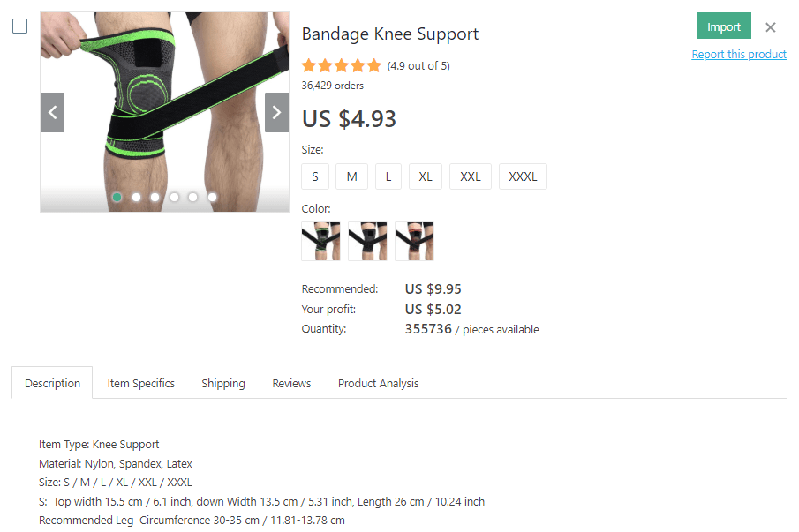Screen dimensions: 799x532
Task: Pick the green color variant
Action: [x=320, y=242]
